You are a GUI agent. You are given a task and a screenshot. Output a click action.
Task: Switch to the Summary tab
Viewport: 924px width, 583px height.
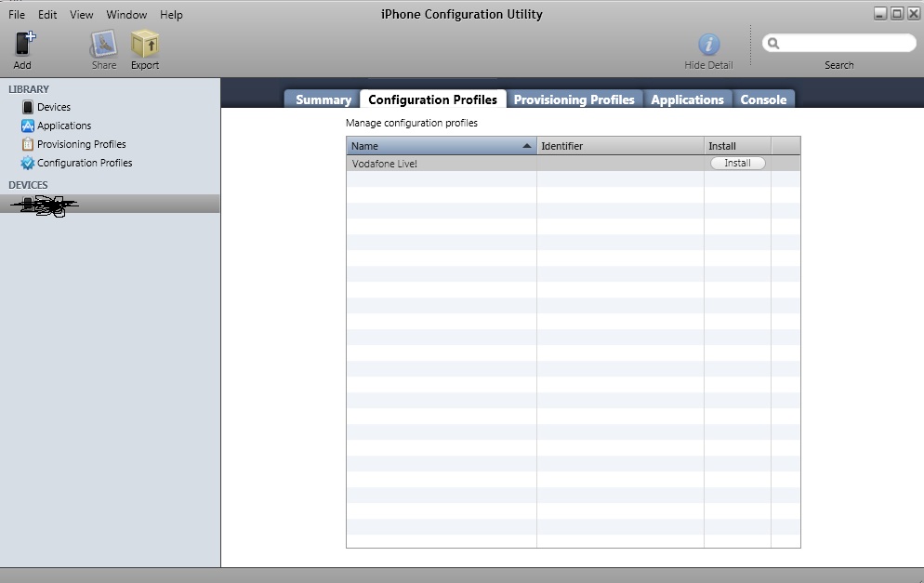pos(323,99)
